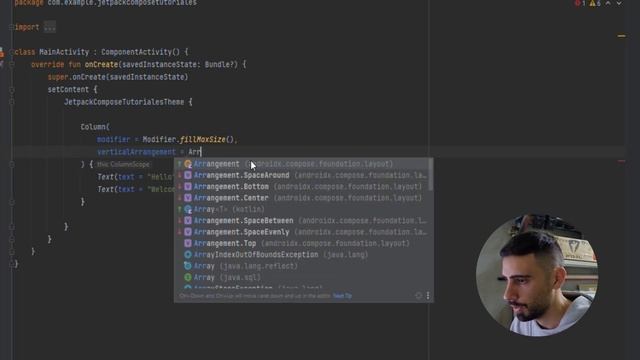Click the icon next to Arrangement.Center

click(x=188, y=198)
